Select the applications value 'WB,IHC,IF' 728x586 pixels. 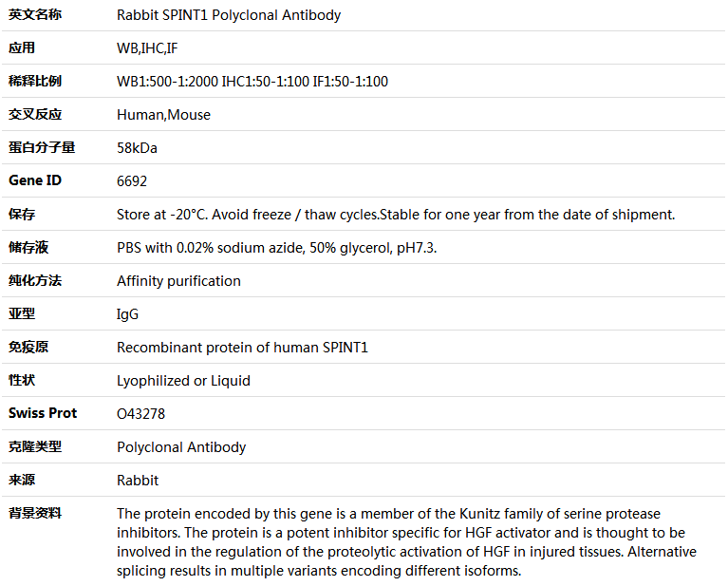click(x=147, y=48)
